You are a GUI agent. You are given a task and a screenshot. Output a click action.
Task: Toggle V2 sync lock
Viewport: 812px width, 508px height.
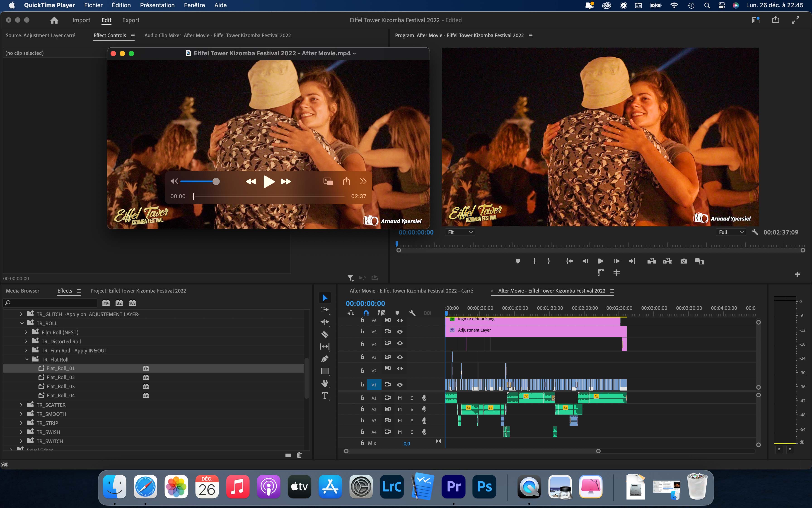coord(388,368)
